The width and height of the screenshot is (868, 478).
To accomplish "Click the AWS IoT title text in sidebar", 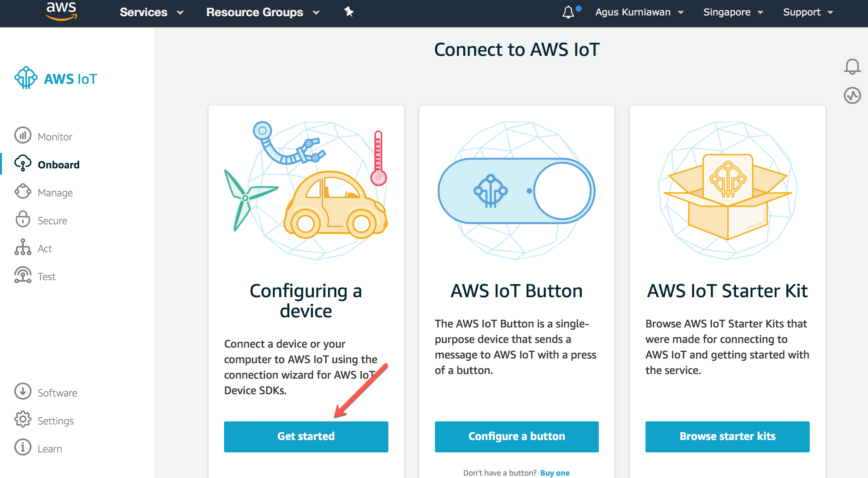I will pos(70,79).
